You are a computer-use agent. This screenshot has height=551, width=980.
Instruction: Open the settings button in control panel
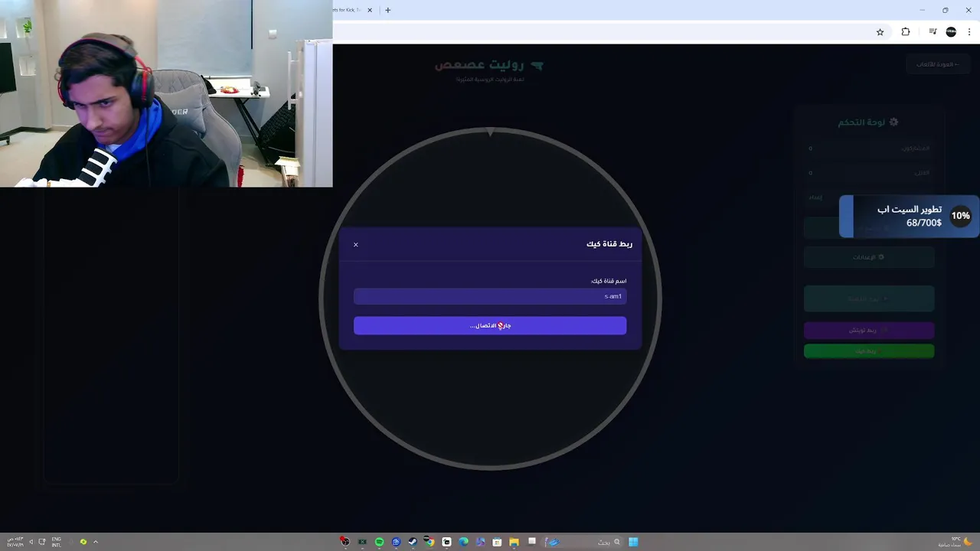869,257
